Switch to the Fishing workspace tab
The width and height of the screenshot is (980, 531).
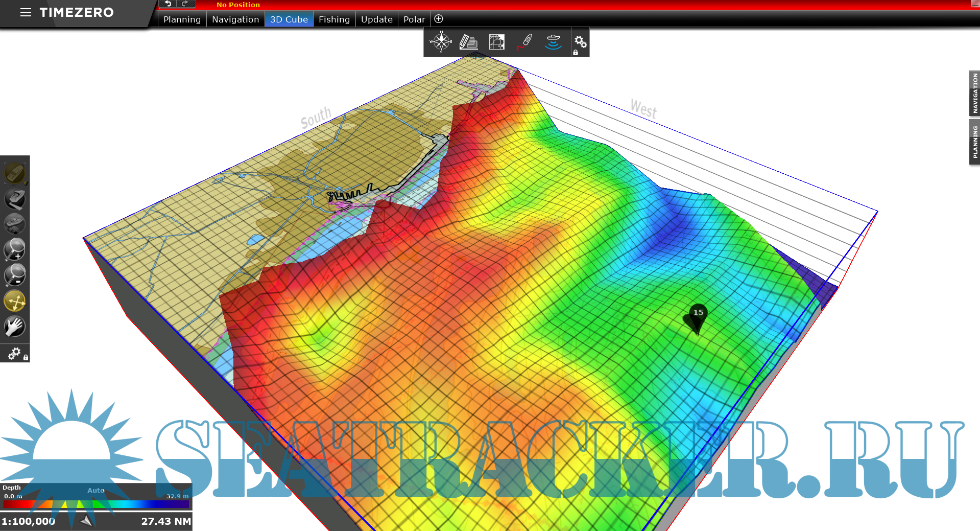coord(334,19)
